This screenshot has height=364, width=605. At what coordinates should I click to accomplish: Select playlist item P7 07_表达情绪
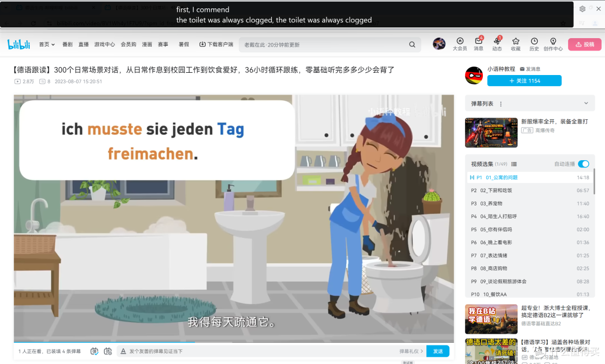(529, 255)
